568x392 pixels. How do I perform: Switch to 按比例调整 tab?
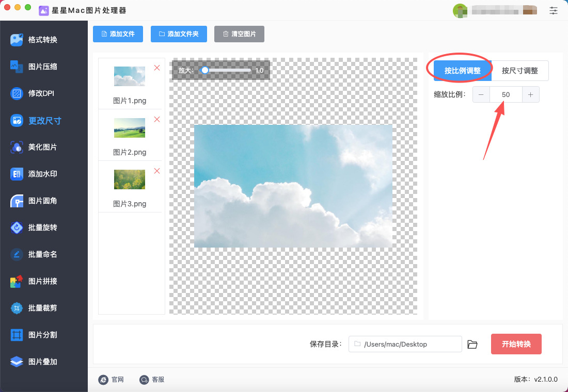(463, 71)
